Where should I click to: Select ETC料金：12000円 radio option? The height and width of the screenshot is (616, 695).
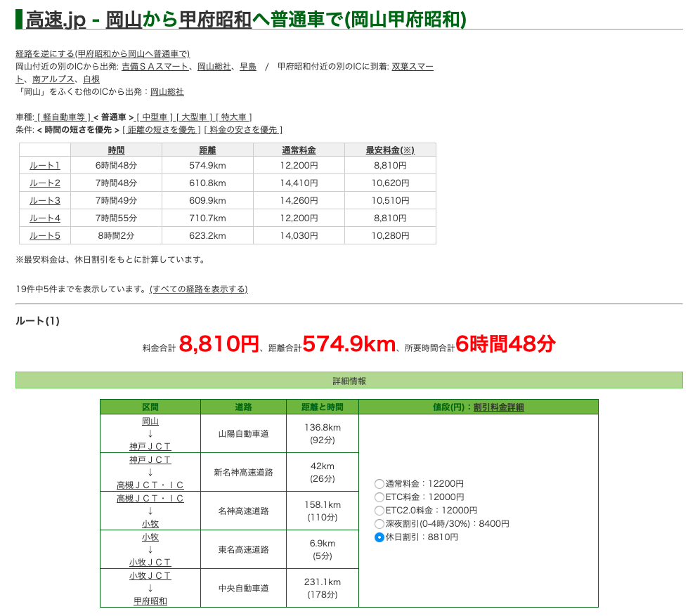(x=379, y=497)
